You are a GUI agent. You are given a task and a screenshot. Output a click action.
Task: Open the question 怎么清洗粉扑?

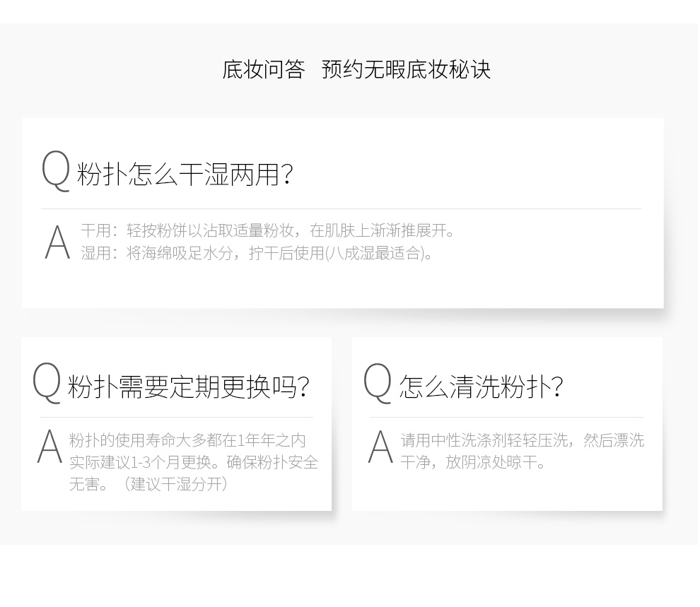pyautogui.click(x=482, y=386)
